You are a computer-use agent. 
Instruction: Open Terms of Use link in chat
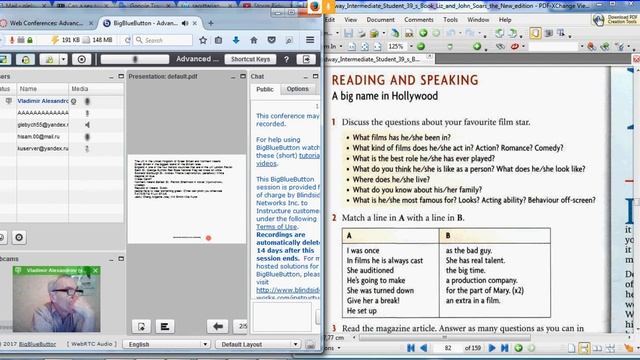pos(277,227)
